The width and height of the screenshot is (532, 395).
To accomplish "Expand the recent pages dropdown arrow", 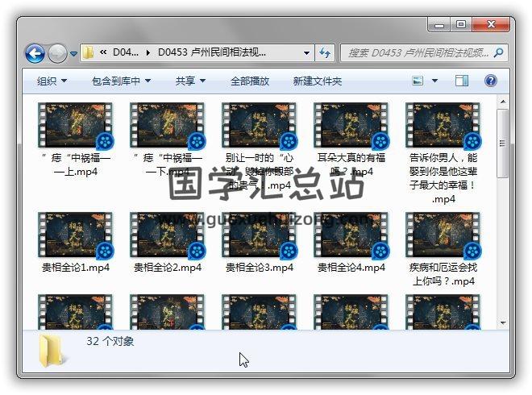I will pyautogui.click(x=74, y=54).
